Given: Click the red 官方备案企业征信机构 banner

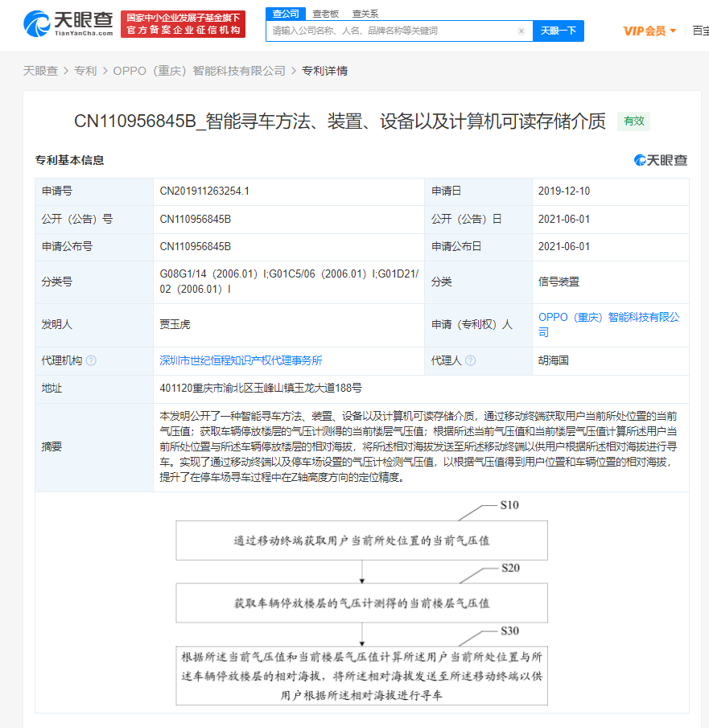Looking at the screenshot, I should pos(183,24).
